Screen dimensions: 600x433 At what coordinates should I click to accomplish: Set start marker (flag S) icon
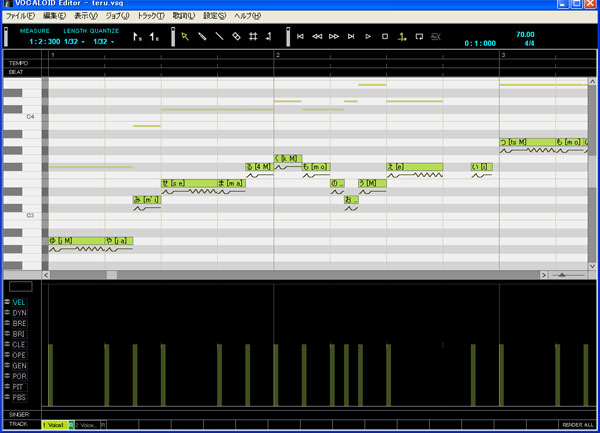[x=137, y=37]
